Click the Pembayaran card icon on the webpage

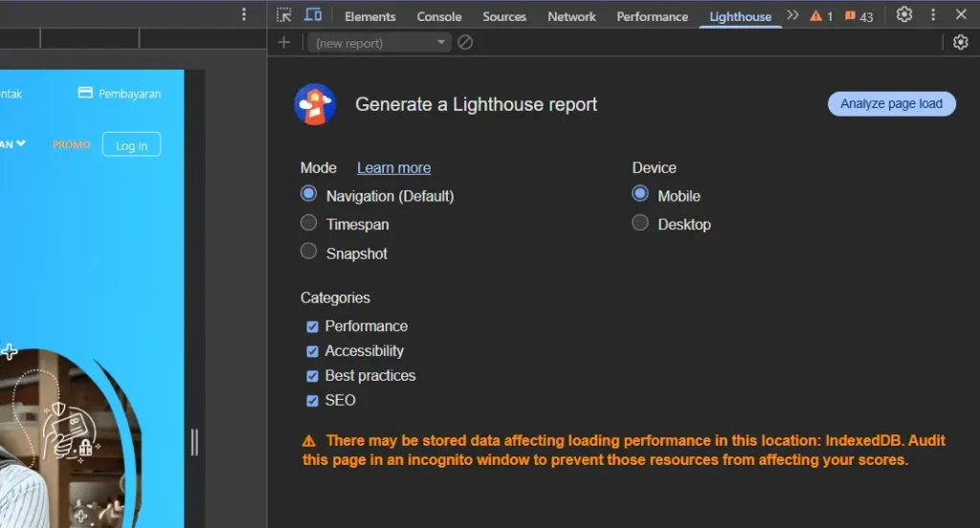(85, 93)
